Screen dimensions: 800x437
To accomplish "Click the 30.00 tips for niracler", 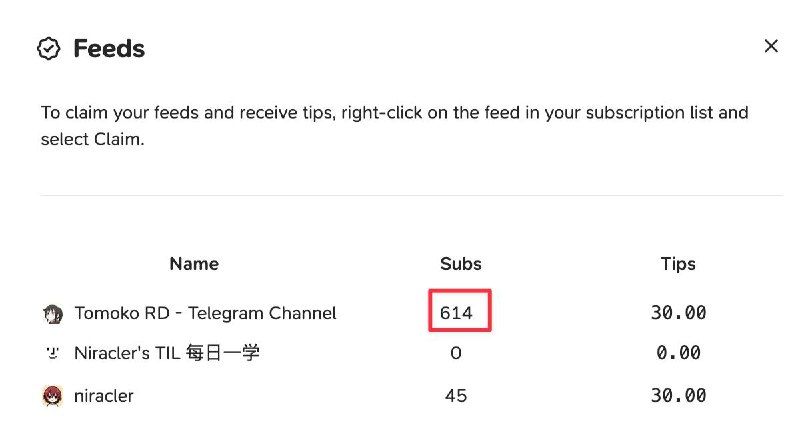I will tap(678, 396).
